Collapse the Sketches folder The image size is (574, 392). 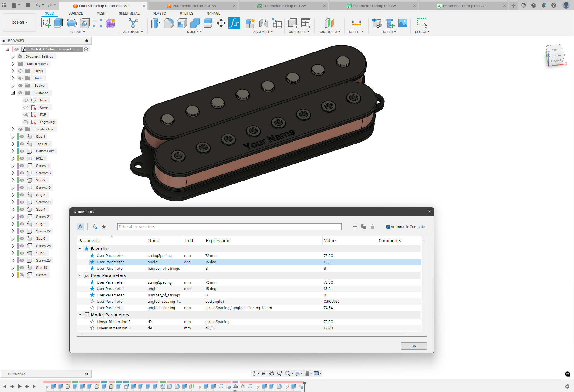pos(13,93)
